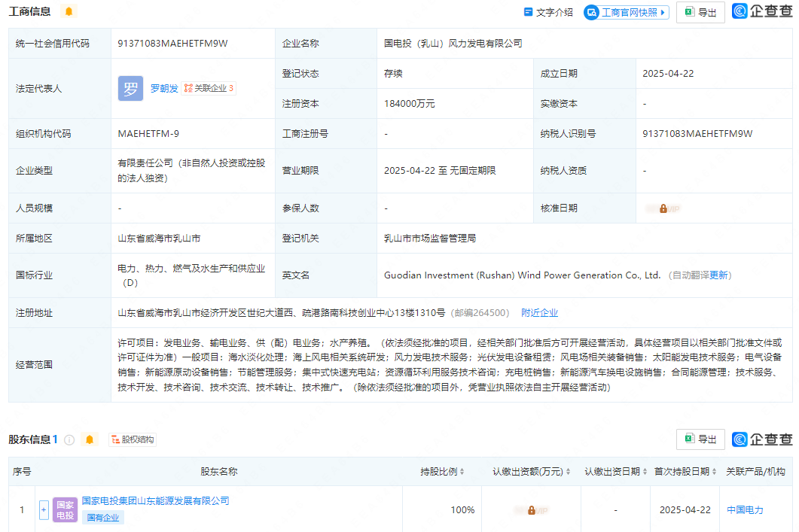
Task: Select company name 国电投（乳山）风力发电有限公司
Action: click(x=453, y=44)
